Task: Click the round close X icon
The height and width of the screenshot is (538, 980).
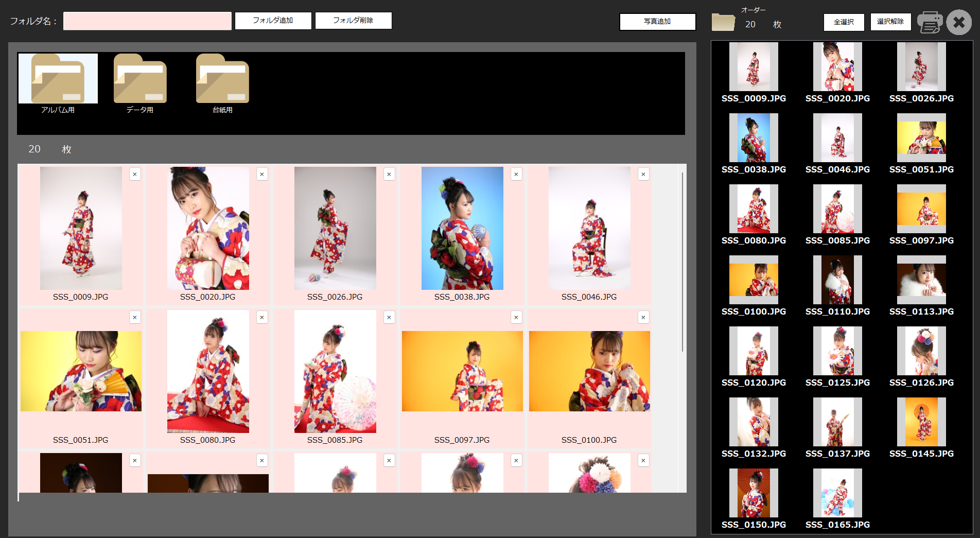Action: tap(959, 22)
